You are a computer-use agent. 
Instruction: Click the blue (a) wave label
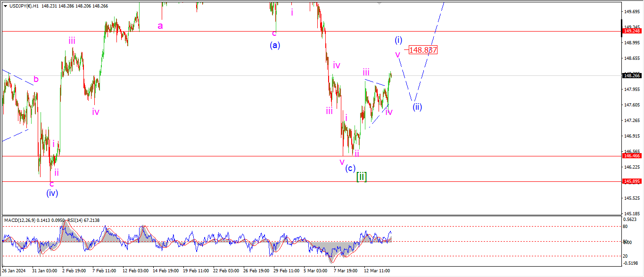point(275,45)
